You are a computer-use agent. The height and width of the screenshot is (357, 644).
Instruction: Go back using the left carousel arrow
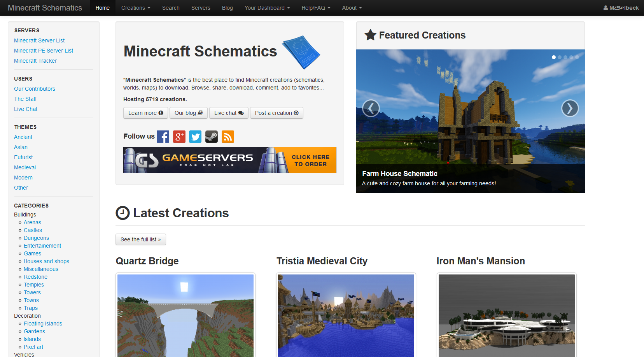tap(371, 108)
